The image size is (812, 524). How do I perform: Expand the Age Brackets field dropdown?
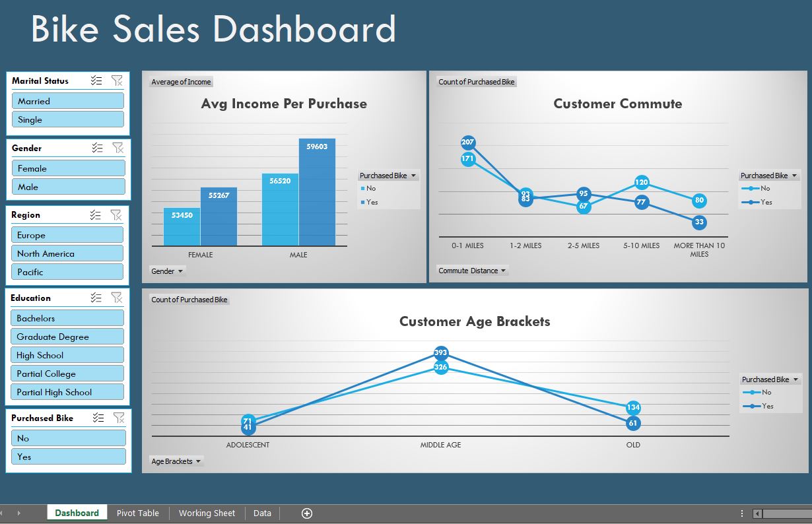click(x=176, y=461)
